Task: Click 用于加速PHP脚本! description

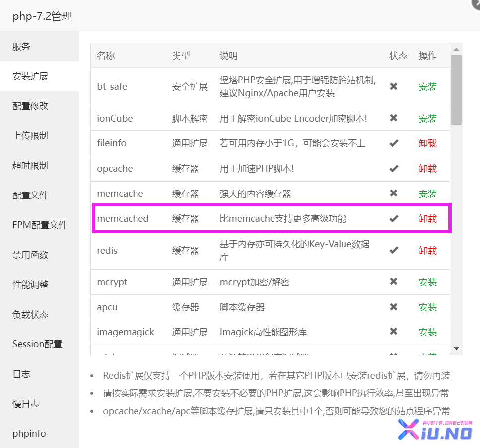Action: pyautogui.click(x=257, y=169)
